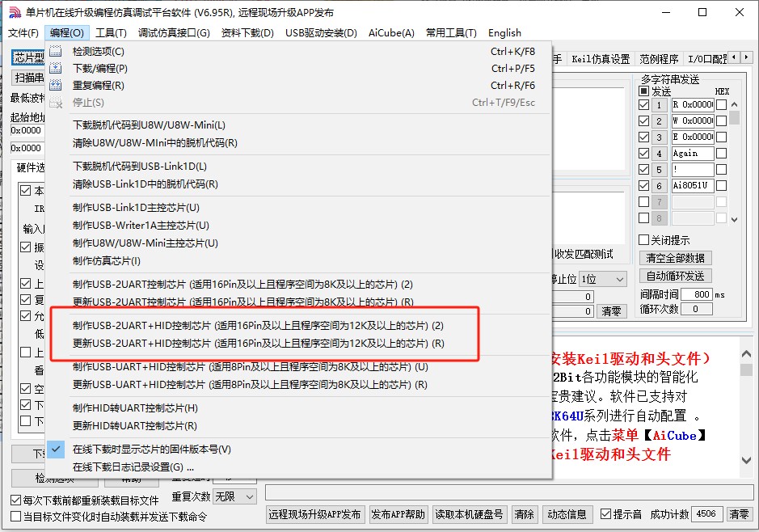Check send row 7 checkbox
The height and width of the screenshot is (532, 759).
643,202
